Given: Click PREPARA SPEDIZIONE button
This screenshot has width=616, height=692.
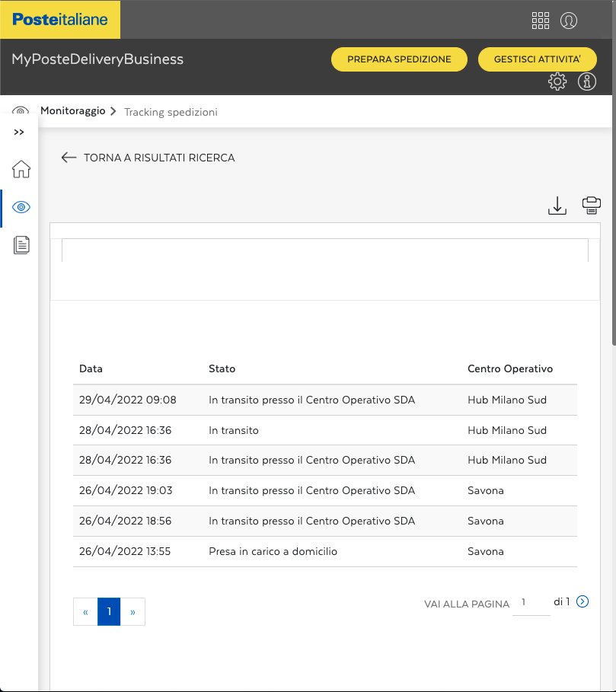Looking at the screenshot, I should point(399,59).
